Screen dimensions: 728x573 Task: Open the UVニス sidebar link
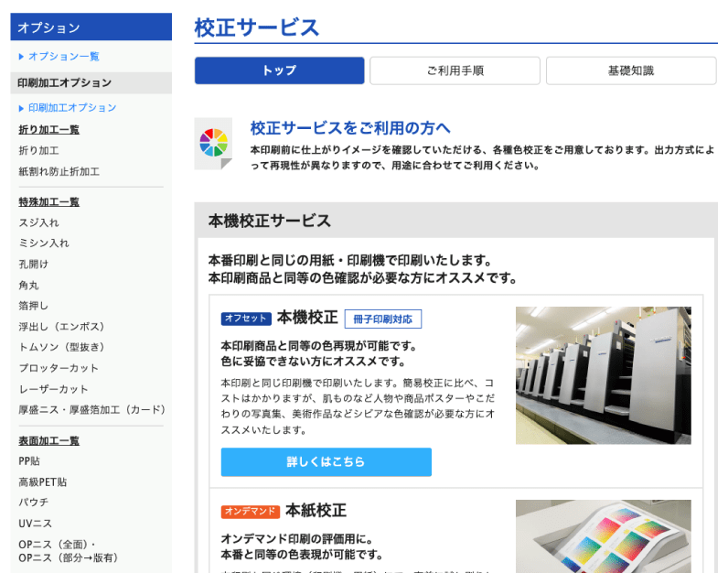pyautogui.click(x=34, y=524)
